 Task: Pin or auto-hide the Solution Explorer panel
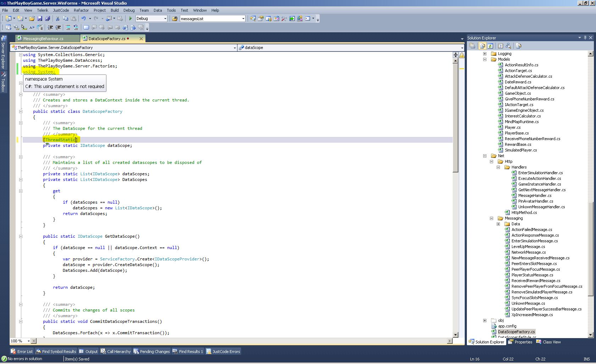[x=585, y=38]
